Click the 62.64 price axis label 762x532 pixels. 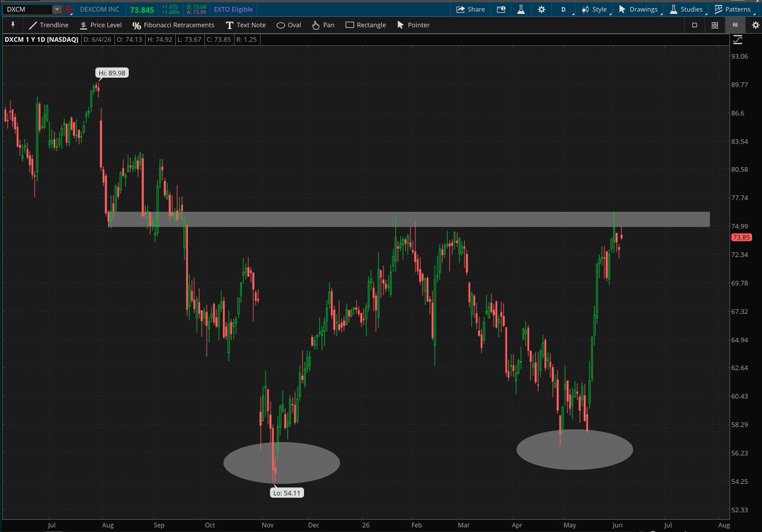740,368
